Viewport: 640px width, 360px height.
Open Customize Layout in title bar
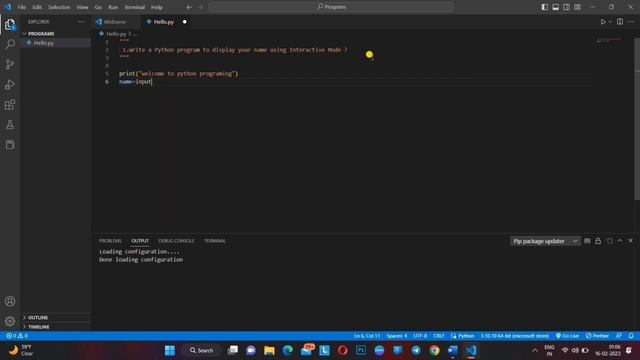pos(577,7)
